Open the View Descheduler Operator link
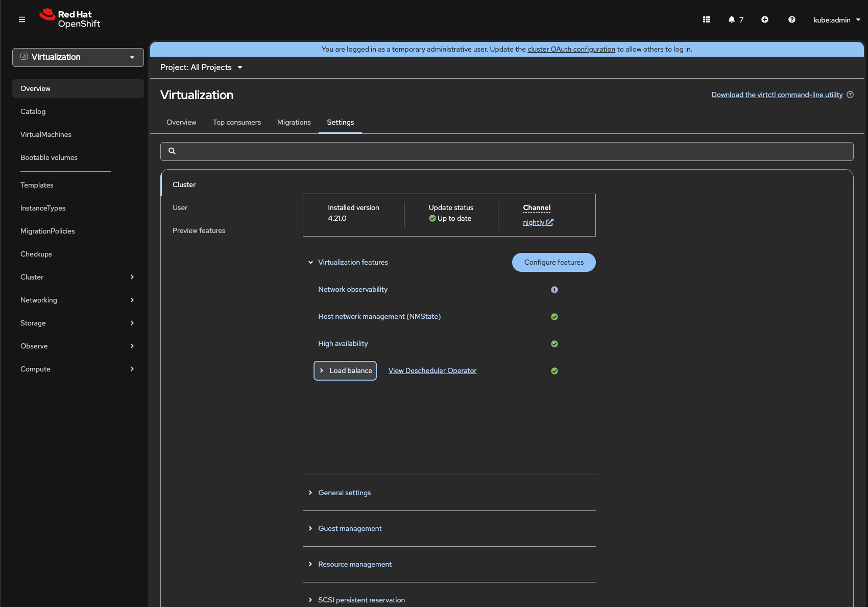Image resolution: width=868 pixels, height=607 pixels. pyautogui.click(x=432, y=370)
